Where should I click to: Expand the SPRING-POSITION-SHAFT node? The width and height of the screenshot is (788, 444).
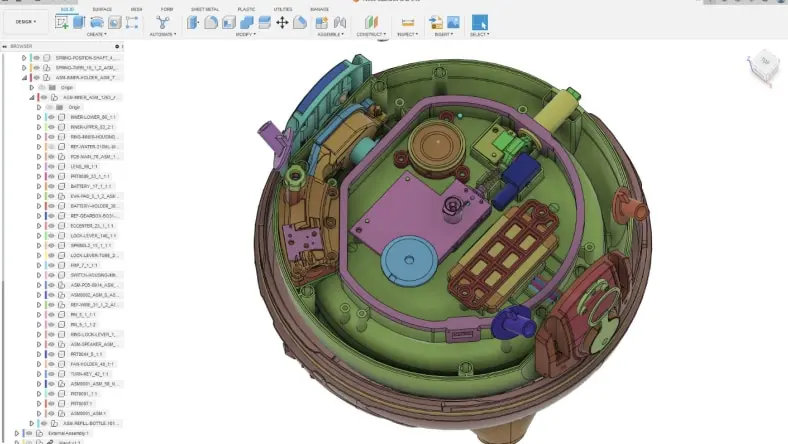[24, 58]
